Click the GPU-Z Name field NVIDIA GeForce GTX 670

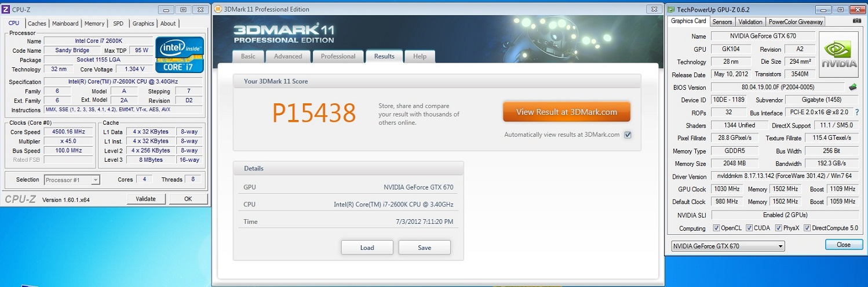pyautogui.click(x=763, y=37)
